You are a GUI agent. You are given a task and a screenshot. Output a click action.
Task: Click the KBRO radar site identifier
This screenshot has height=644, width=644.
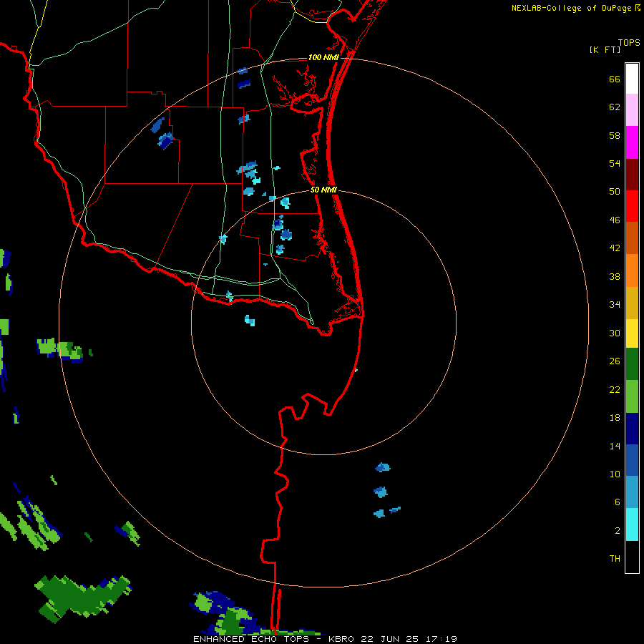click(x=341, y=639)
